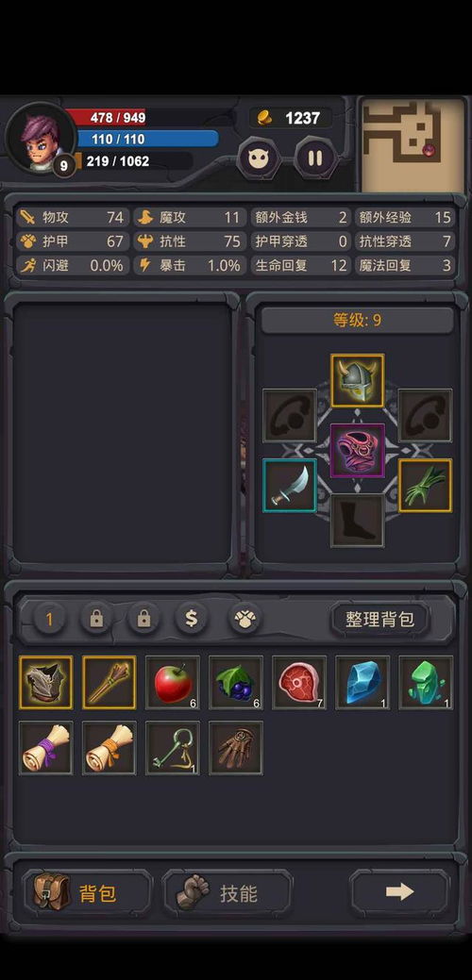Open the 技能 skills tab

[x=228, y=893]
